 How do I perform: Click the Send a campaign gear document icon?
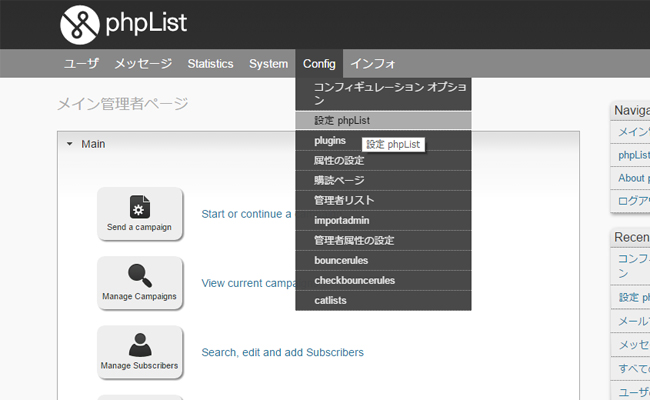click(x=140, y=206)
